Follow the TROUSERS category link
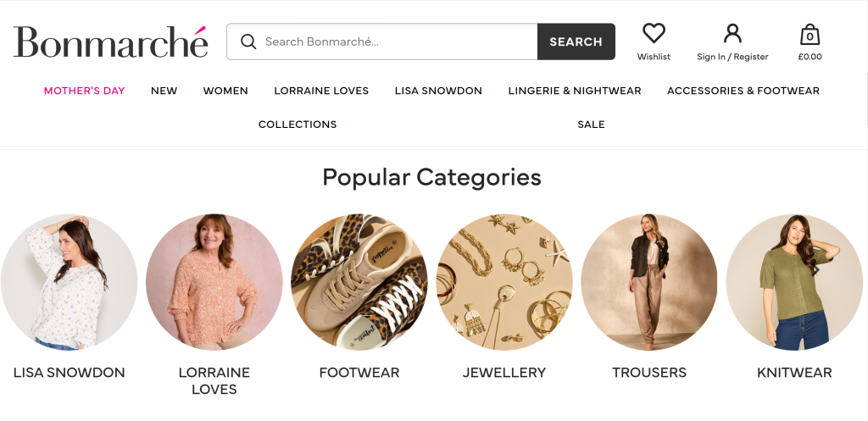Viewport: 868px width, 421px height. (649, 373)
